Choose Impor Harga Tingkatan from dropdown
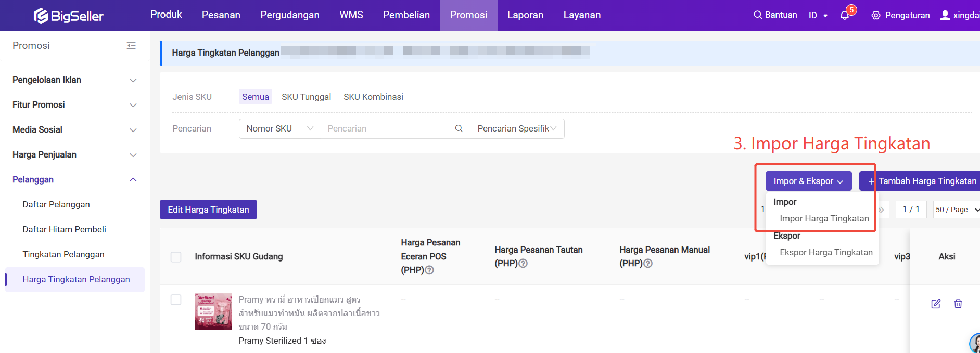 pos(824,218)
